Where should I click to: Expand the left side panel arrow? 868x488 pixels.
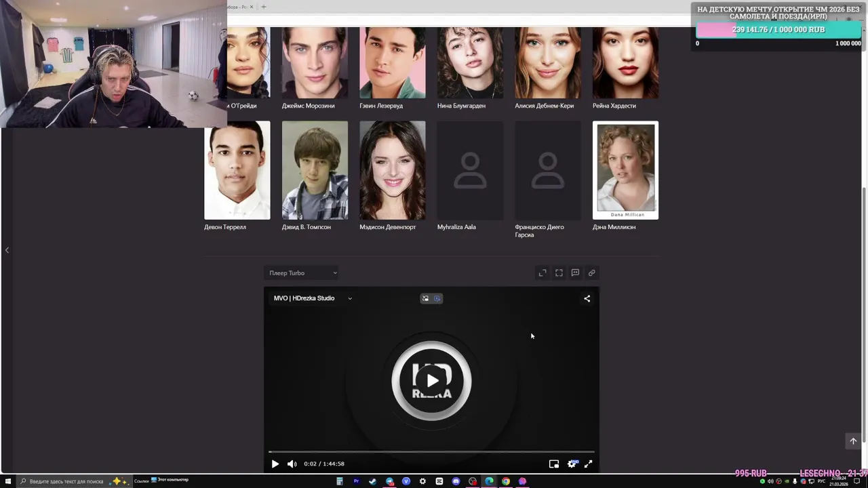pyautogui.click(x=7, y=250)
